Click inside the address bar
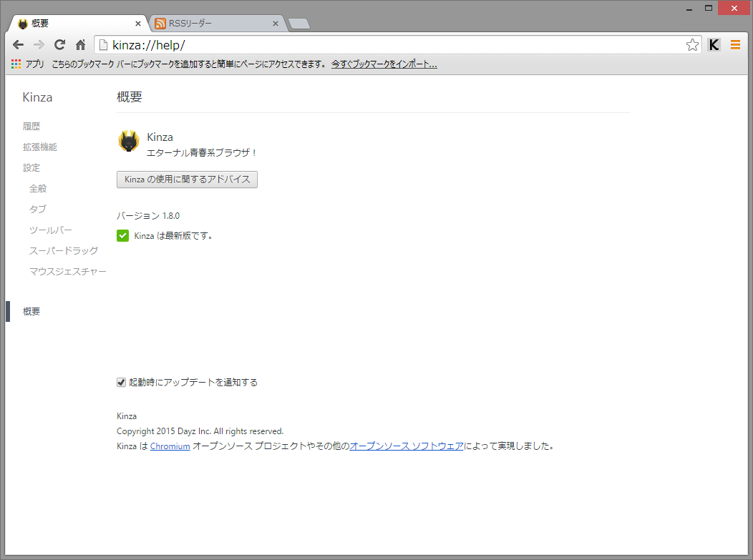This screenshot has height=560, width=753. 286,44
